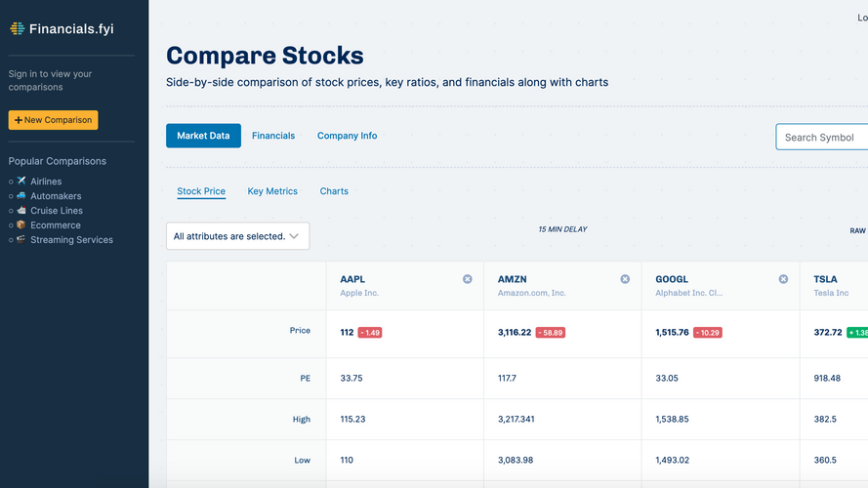Click the Low row label

303,461
